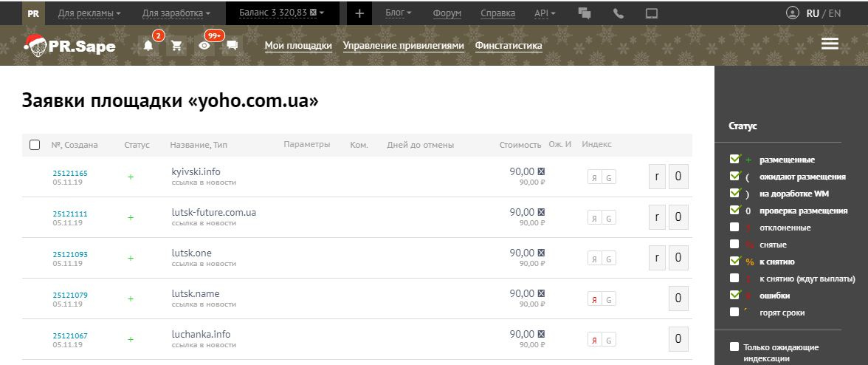This screenshot has height=365, width=868.
Task: Click the green plus status of lutsk.name
Action: [131, 299]
